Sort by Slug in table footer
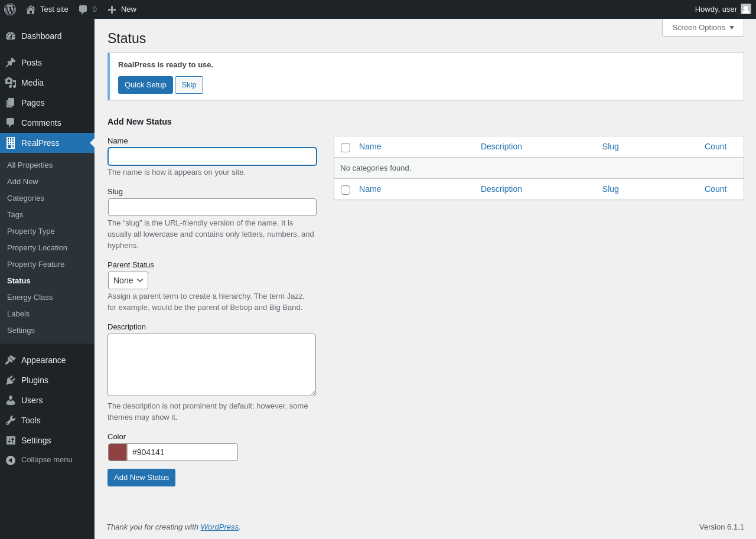 click(611, 189)
